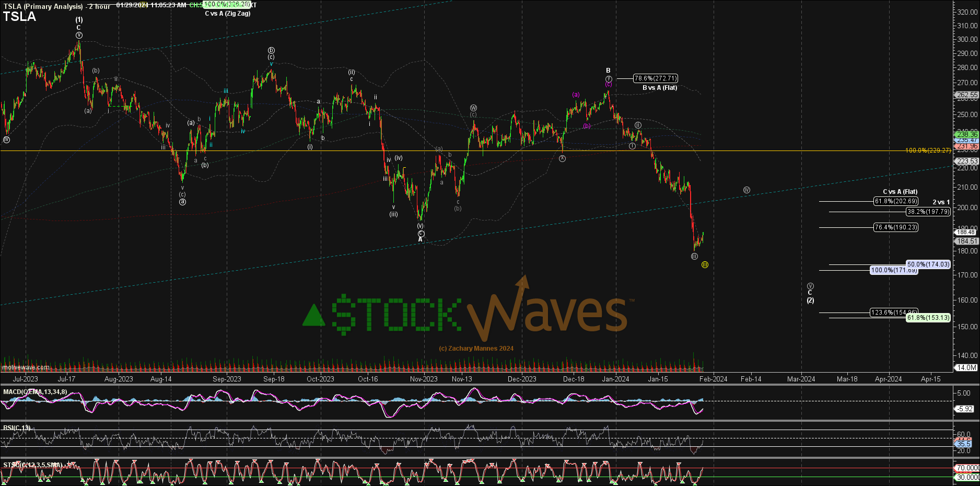Screen dimensions: 980x486
Task: Select the 300.00 price axis label
Action: pos(967,39)
